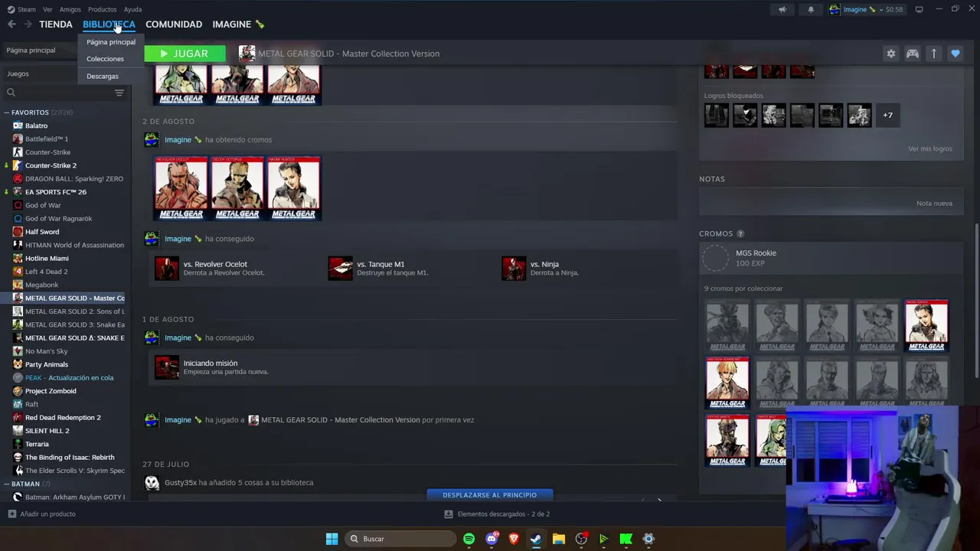Click the upward arrow icon beside the controller
Screen dimensions: 980x551
point(933,54)
